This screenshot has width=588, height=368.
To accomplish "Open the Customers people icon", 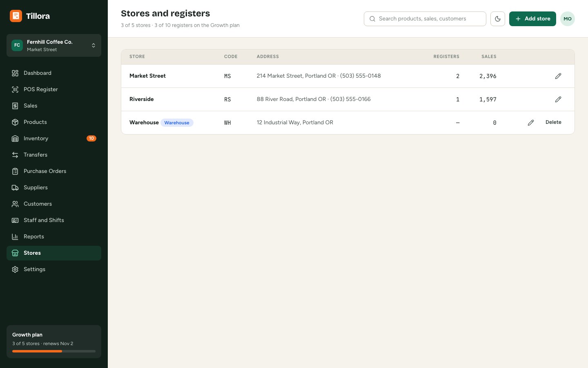I will tap(15, 204).
